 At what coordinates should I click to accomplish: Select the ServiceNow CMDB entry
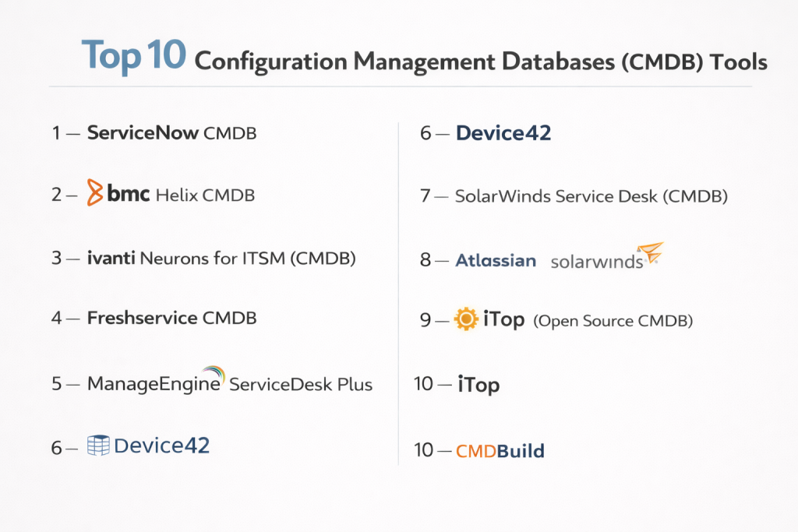[171, 133]
